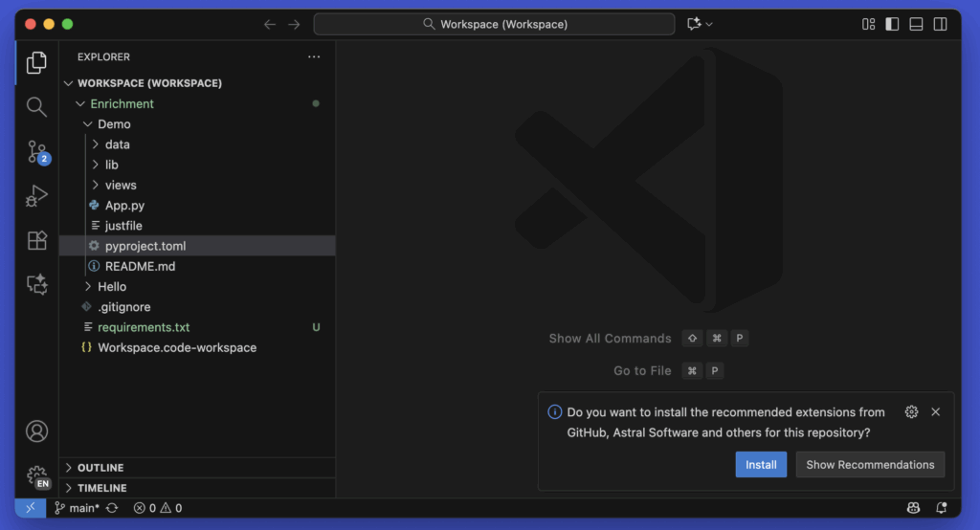Expand the data folder
Image resolution: width=980 pixels, height=530 pixels.
click(117, 144)
